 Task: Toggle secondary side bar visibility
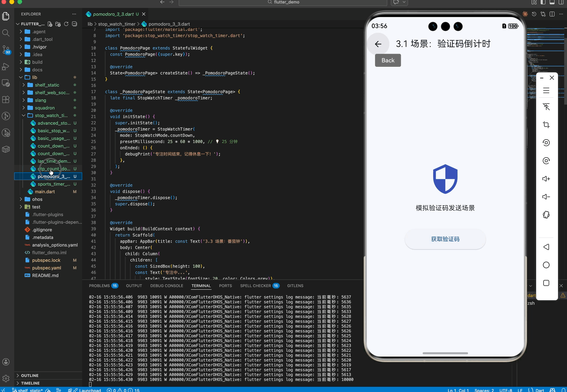[x=561, y=2]
